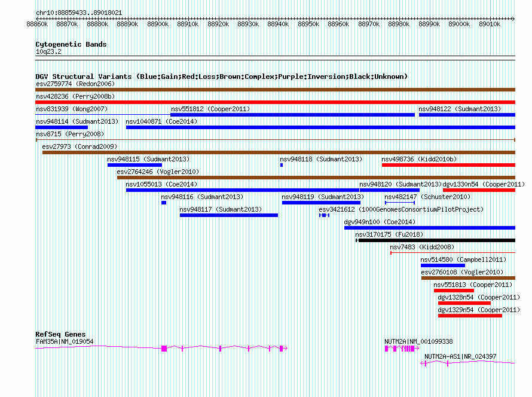Click the esv2759774 (Redon2006) variant label
532x397 pixels.
75,84
